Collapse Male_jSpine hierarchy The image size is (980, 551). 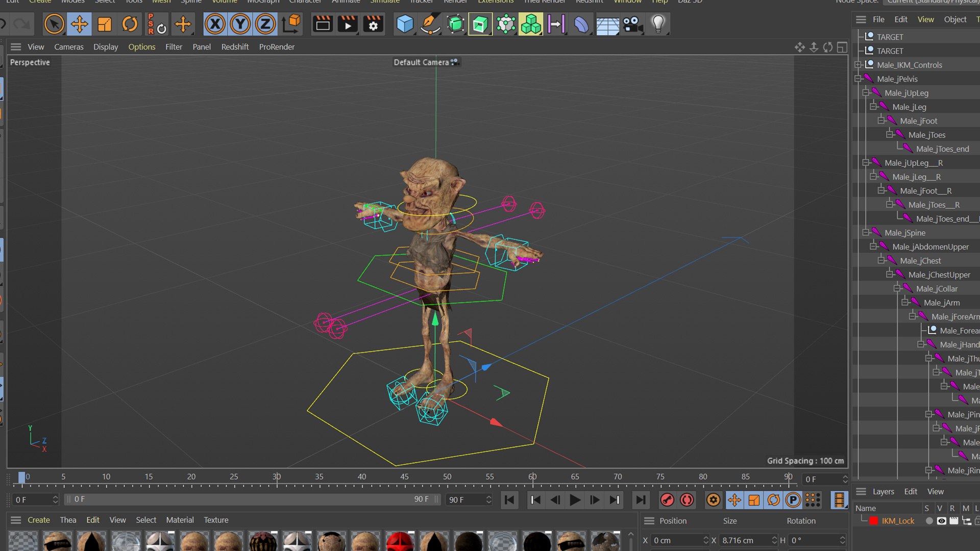click(x=866, y=233)
